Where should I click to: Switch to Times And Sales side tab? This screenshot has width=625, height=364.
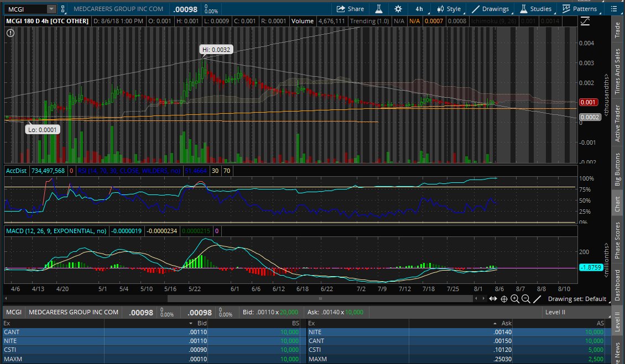click(617, 72)
